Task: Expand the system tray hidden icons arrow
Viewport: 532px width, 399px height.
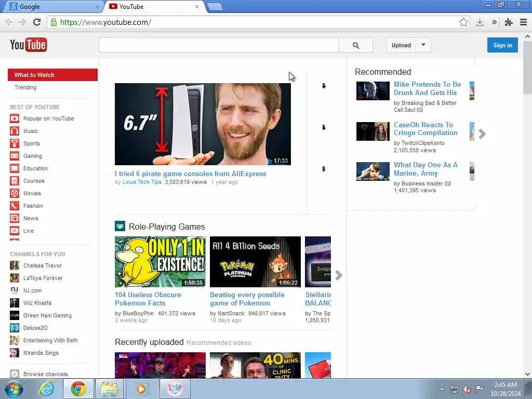Action: [442, 389]
